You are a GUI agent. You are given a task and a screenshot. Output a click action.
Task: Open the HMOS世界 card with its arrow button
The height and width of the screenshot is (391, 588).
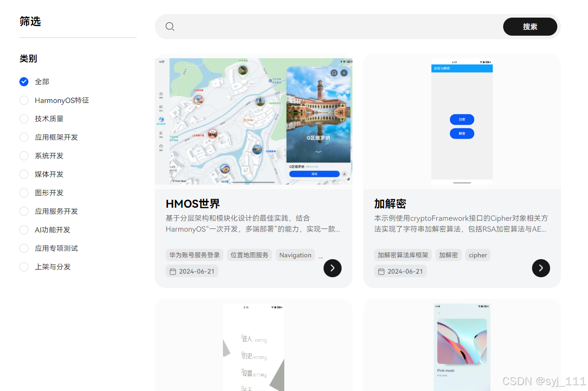(x=333, y=268)
